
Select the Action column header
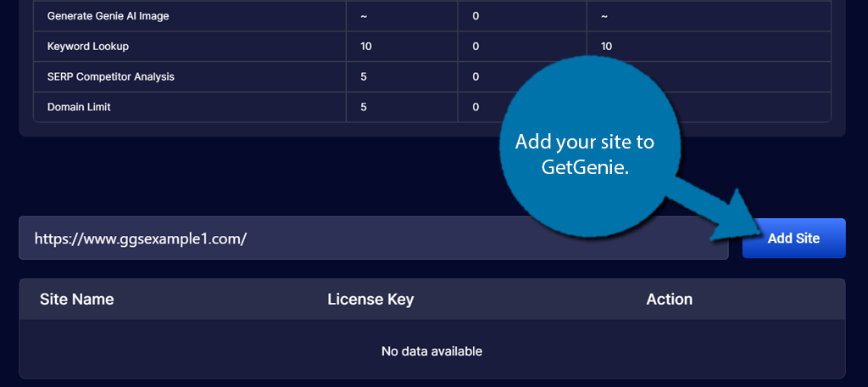click(x=669, y=300)
